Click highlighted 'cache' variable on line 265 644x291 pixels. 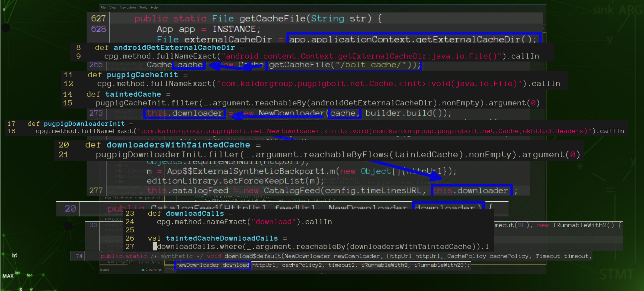[190, 65]
